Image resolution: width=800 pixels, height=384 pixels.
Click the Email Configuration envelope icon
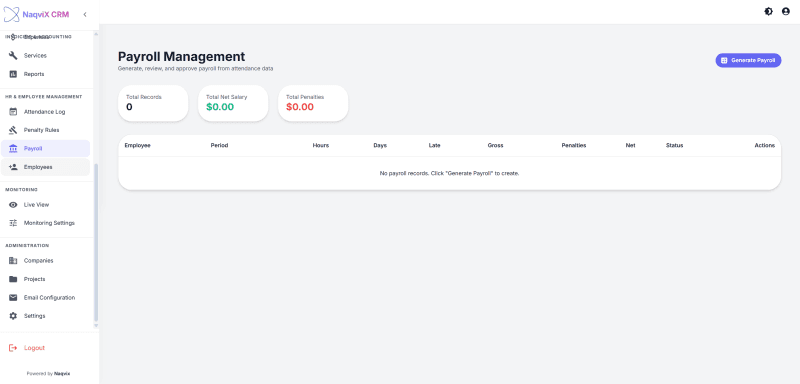click(x=13, y=297)
